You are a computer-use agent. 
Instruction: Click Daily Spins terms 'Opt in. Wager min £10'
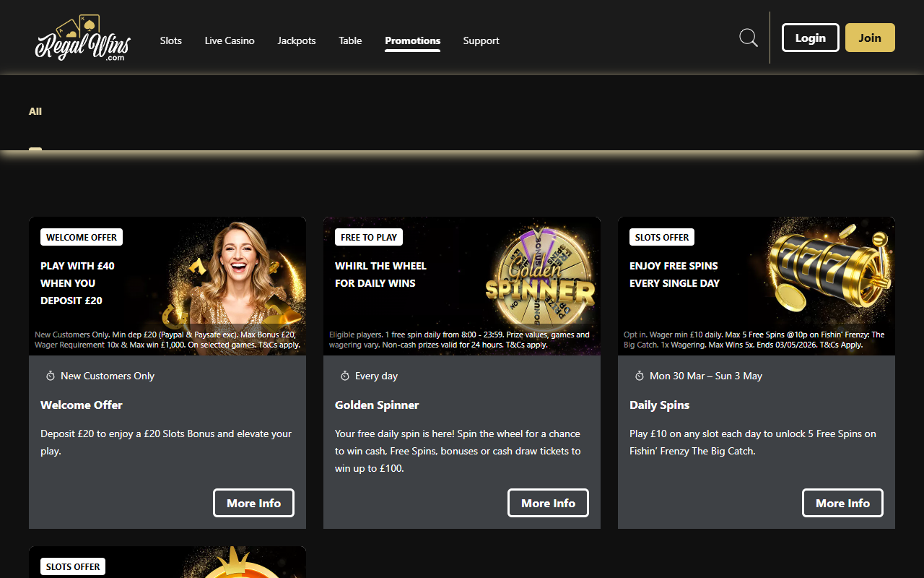(x=754, y=340)
